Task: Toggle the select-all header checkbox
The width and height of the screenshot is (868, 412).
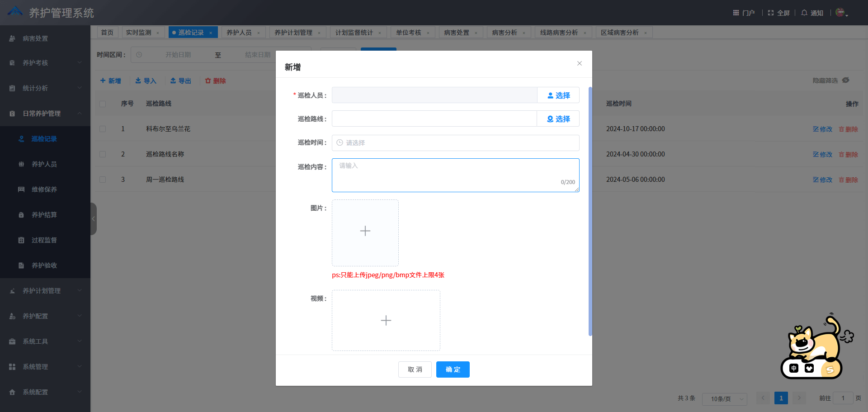Action: tap(103, 104)
